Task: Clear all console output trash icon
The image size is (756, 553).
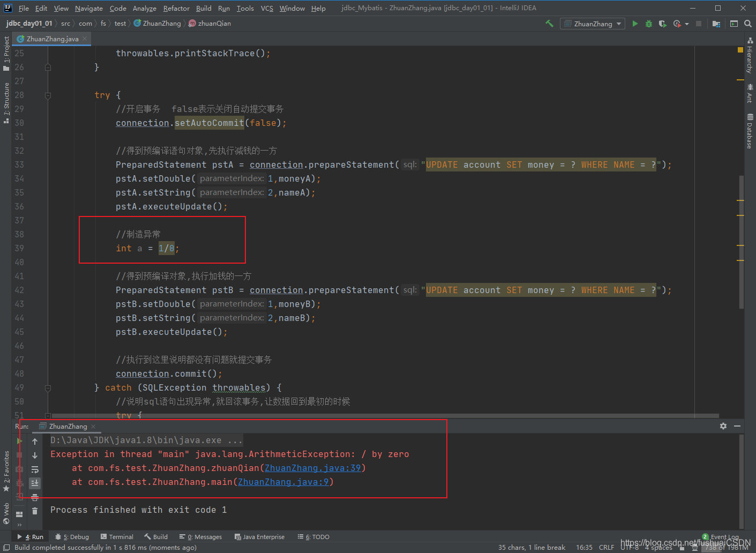Action: click(x=35, y=511)
